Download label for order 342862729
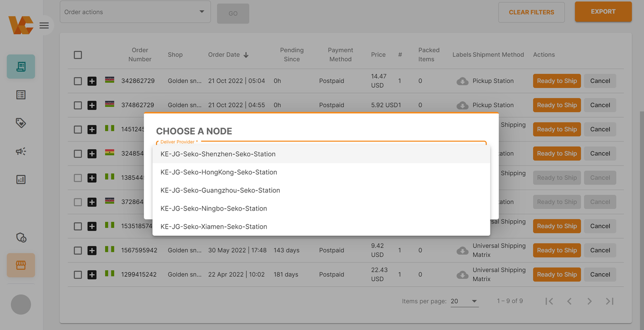Viewport: 644px width, 330px height. (x=462, y=81)
